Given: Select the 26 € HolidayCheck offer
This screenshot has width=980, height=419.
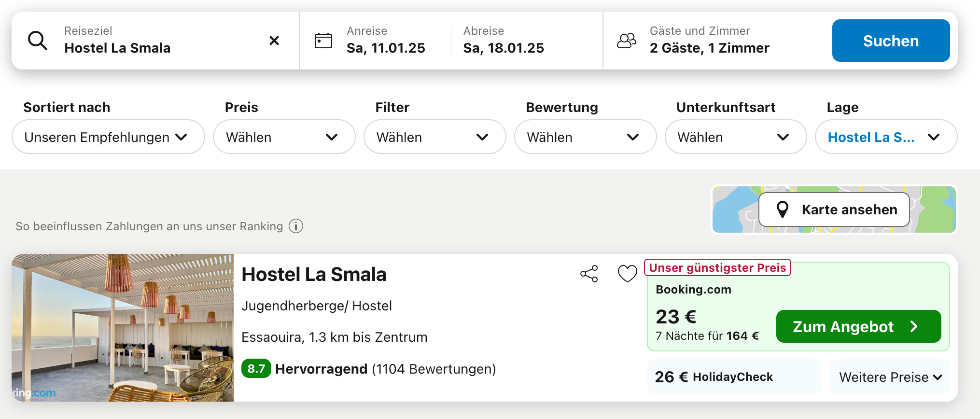Looking at the screenshot, I should coord(734,377).
